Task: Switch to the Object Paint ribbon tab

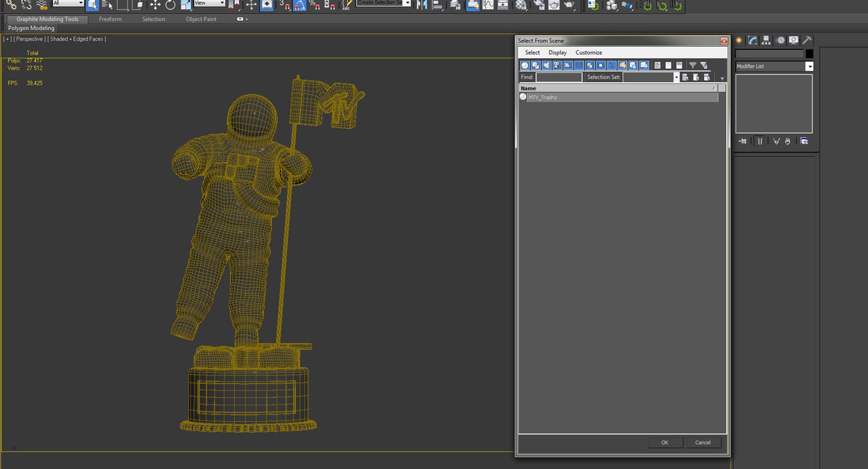Action: click(201, 19)
